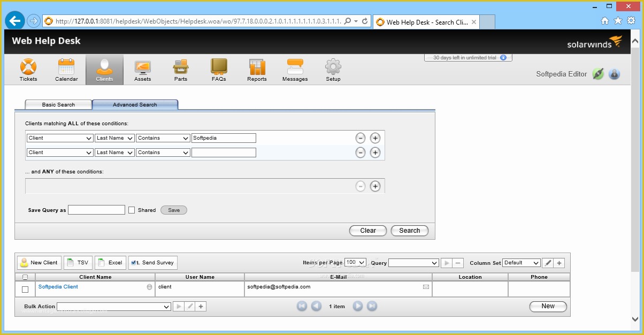Open first row's Contains operator dropdown
Image resolution: width=644 pixels, height=335 pixels.
pyautogui.click(x=163, y=138)
